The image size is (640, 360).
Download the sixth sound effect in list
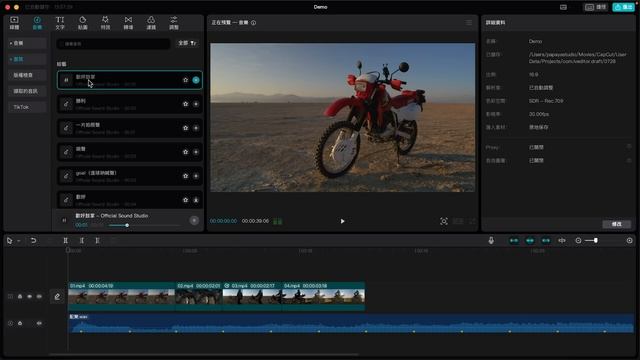(196, 200)
